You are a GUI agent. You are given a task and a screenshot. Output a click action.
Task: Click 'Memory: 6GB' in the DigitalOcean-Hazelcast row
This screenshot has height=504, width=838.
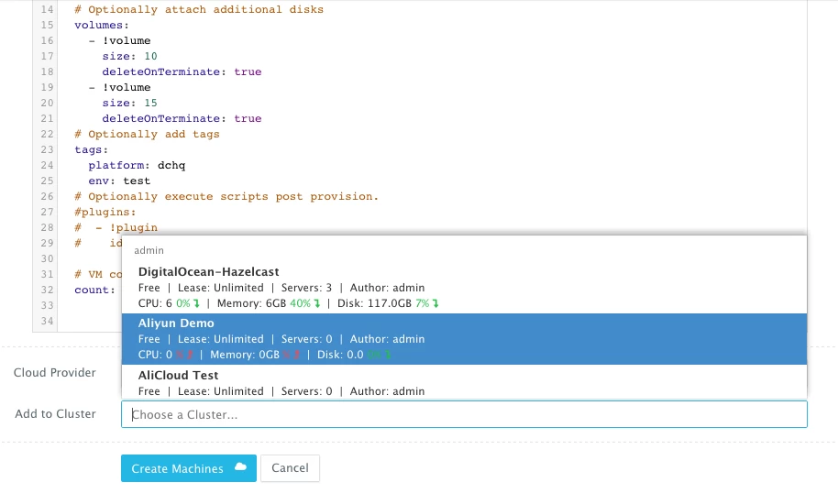click(252, 303)
